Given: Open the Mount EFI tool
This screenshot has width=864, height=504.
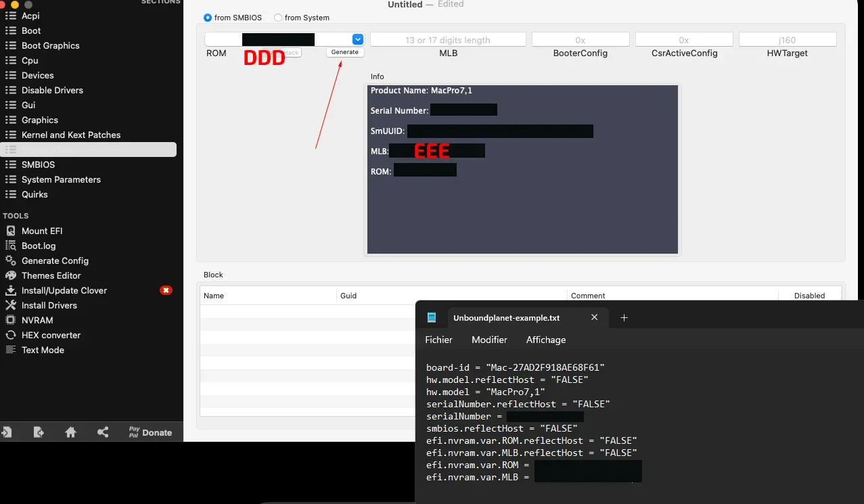Looking at the screenshot, I should [x=41, y=231].
